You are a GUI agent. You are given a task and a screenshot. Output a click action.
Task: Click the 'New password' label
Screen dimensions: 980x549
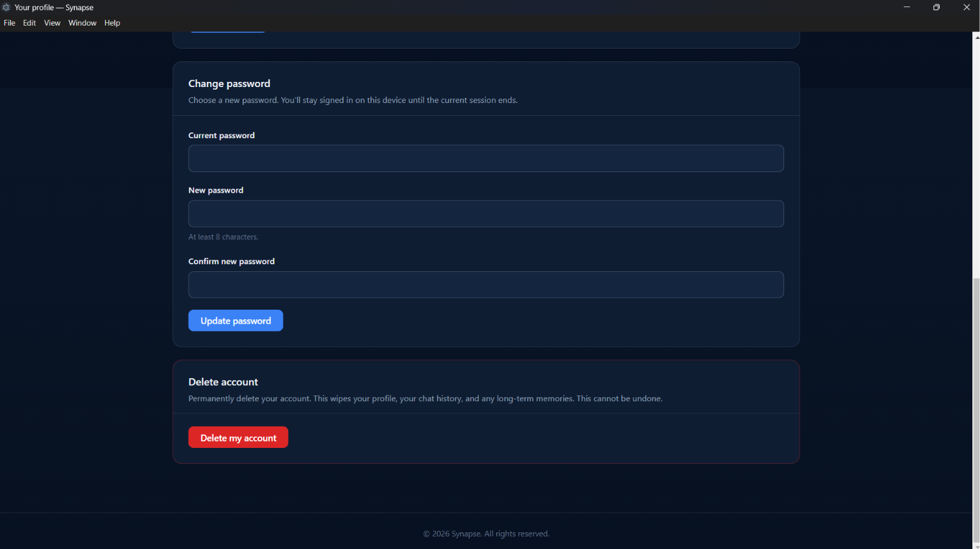click(x=216, y=191)
